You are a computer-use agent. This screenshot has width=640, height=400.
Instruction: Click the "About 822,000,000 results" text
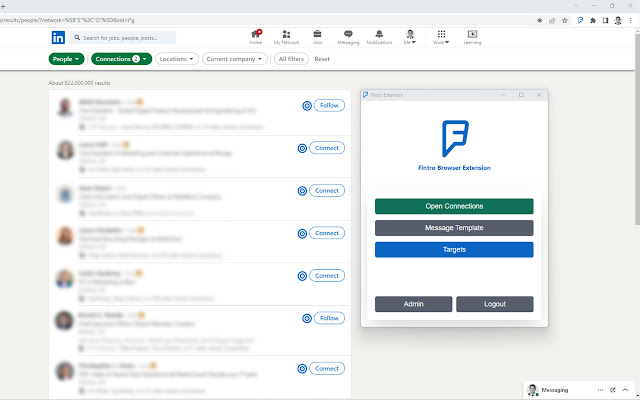tap(79, 83)
